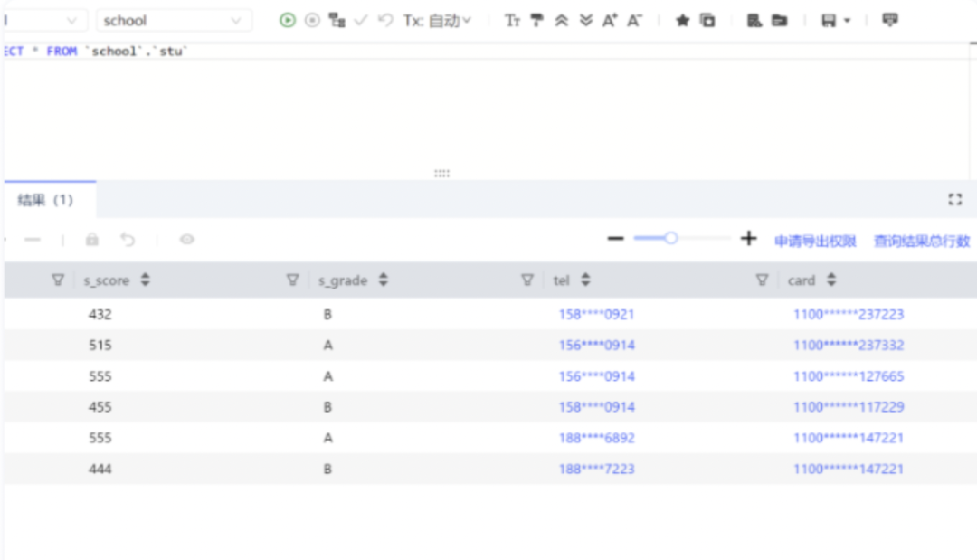
Task: Expand results to full screen
Action: click(x=954, y=199)
